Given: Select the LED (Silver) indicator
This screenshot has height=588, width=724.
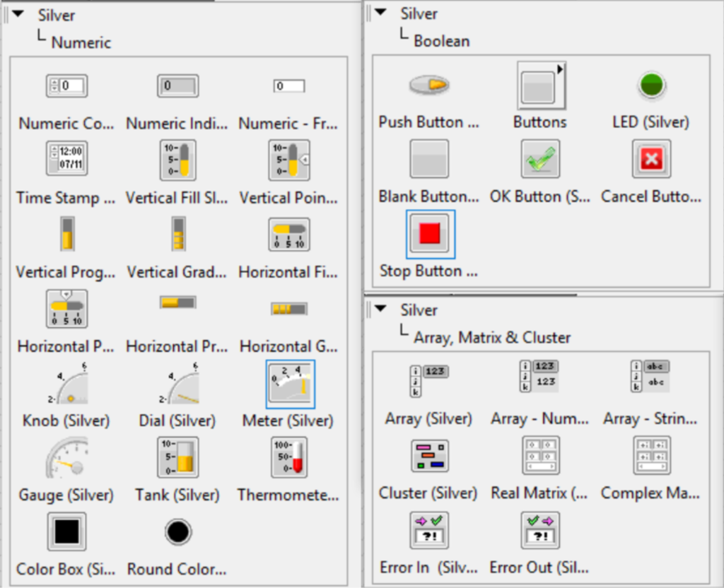Looking at the screenshot, I should (x=650, y=85).
